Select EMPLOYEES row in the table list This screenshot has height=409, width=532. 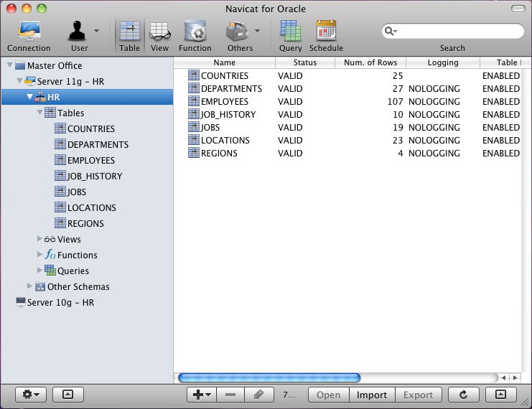point(347,101)
